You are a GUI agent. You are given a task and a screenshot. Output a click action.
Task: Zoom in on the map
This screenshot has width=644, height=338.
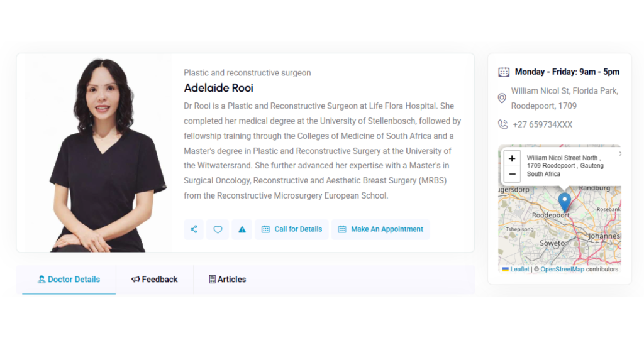512,158
